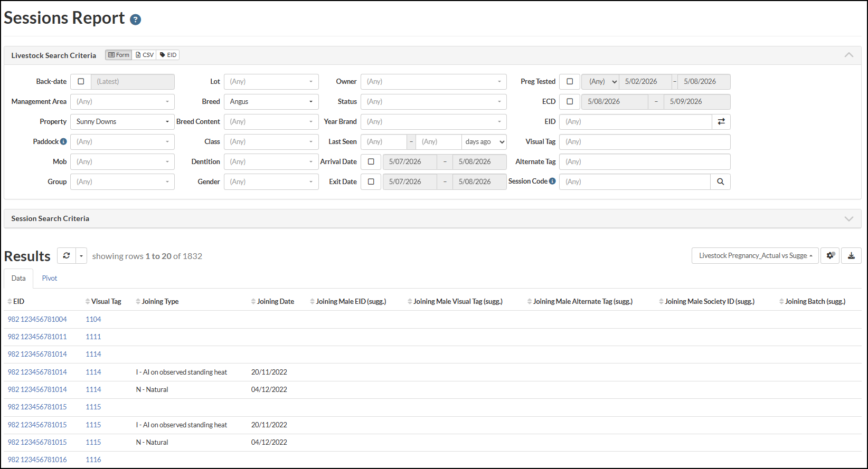Open EID link 982 123456781011
Viewport: 868px width, 469px height.
(37, 337)
